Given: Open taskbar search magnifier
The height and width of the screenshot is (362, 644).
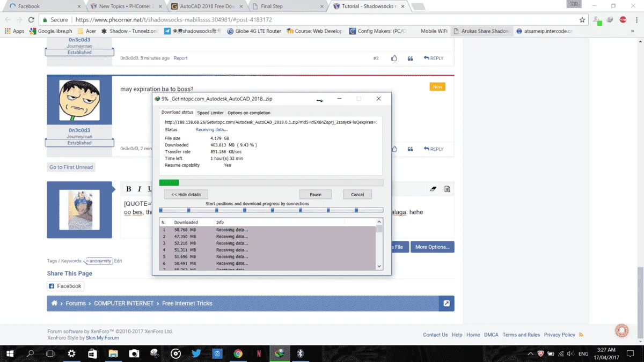Looking at the screenshot, I should 30,353.
